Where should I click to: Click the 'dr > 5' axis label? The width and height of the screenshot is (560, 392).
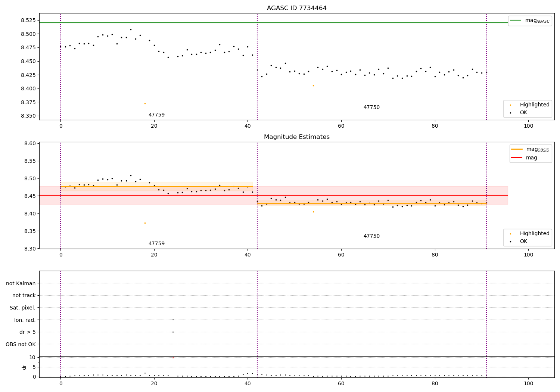pyautogui.click(x=28, y=332)
